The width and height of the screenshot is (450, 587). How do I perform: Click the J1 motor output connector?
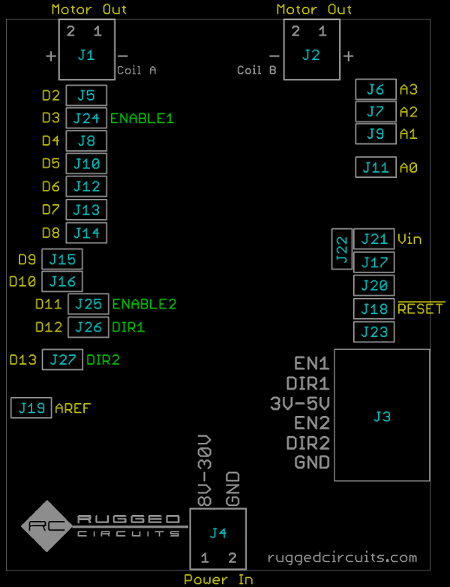click(x=87, y=49)
